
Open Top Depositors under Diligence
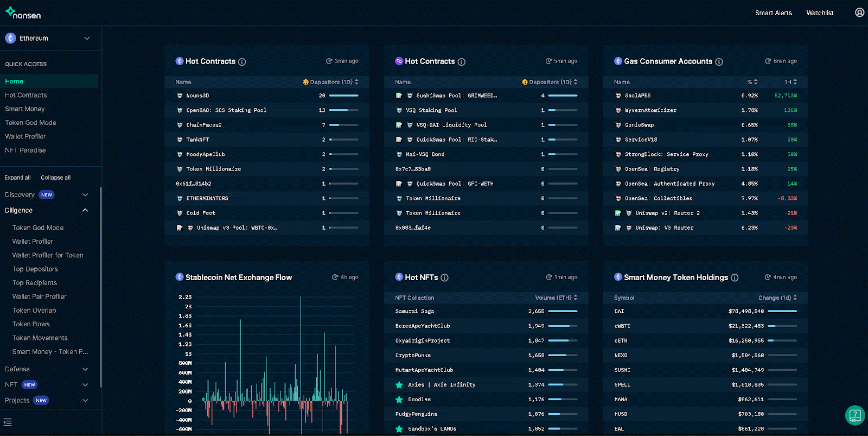pos(35,269)
